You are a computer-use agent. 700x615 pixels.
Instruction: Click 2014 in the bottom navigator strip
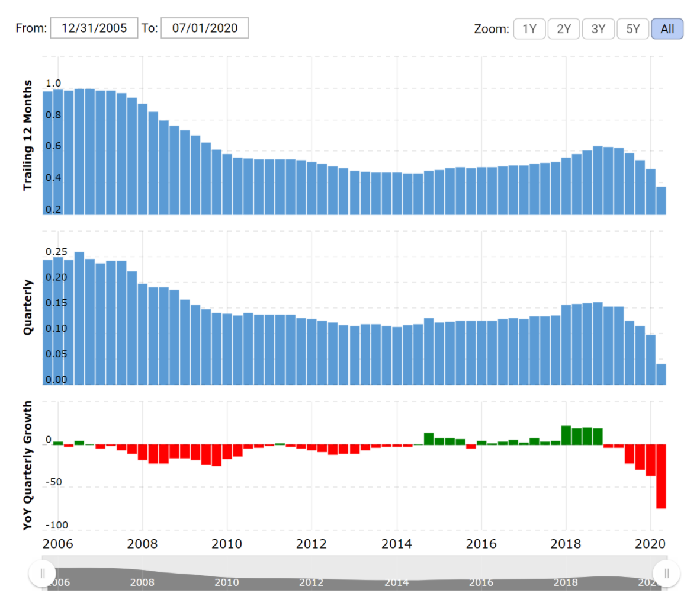point(396,582)
